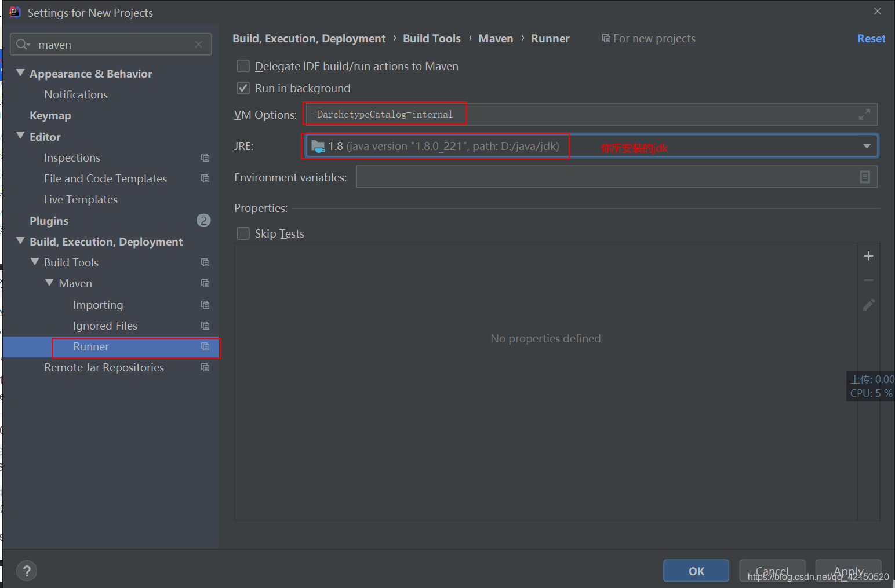This screenshot has width=895, height=588.
Task: Click the Plugins update count badge
Action: tap(203, 220)
